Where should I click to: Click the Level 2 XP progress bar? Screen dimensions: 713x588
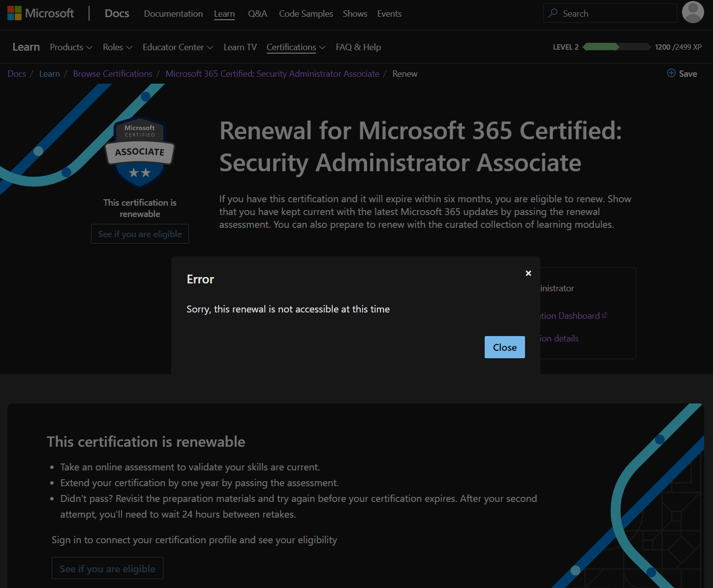616,47
